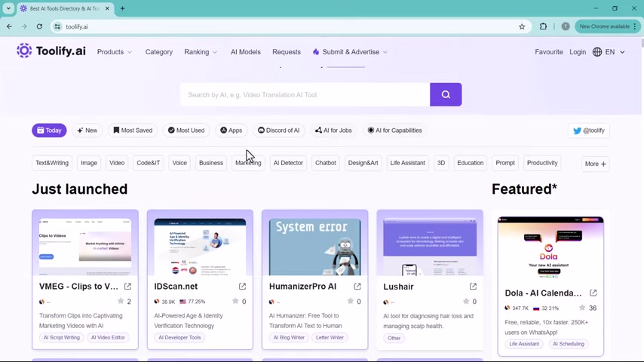Click into the AI tool search field

click(305, 94)
